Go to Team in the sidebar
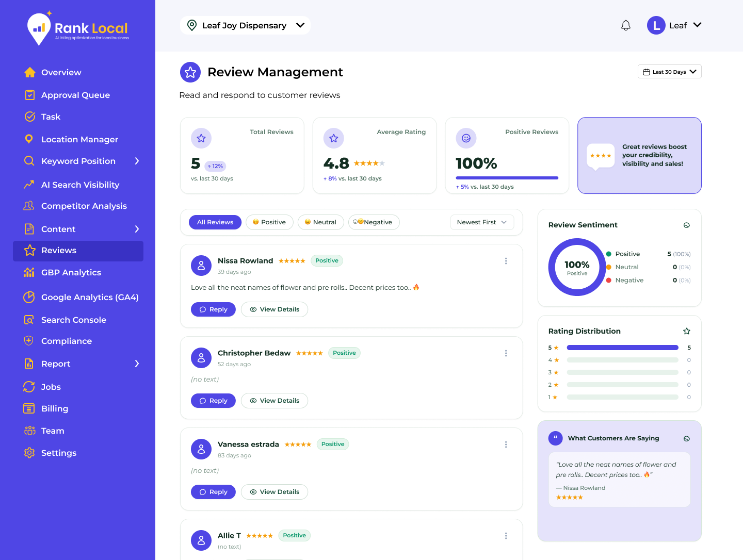The image size is (743, 560). pos(53,431)
